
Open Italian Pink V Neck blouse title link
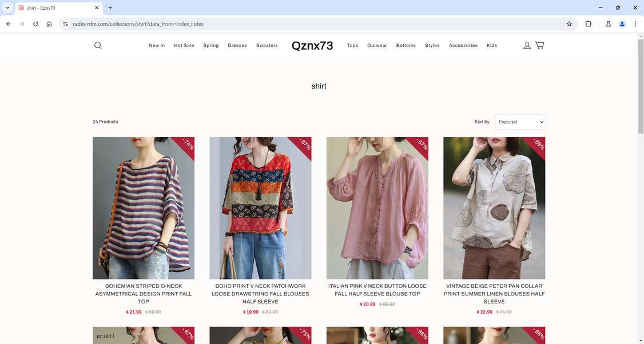[x=377, y=290]
